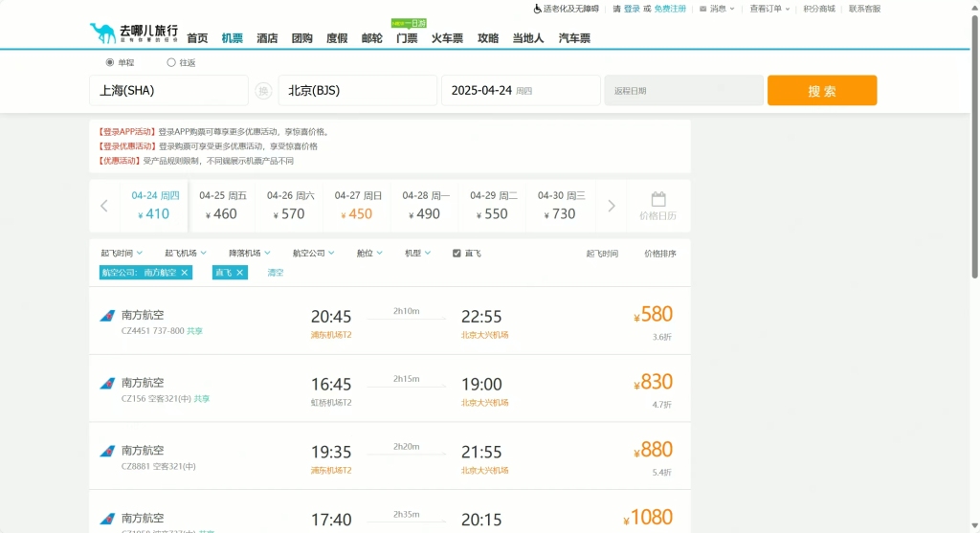Click the departure city 上海(SHA) field
This screenshot has height=533, width=980.
(x=169, y=91)
